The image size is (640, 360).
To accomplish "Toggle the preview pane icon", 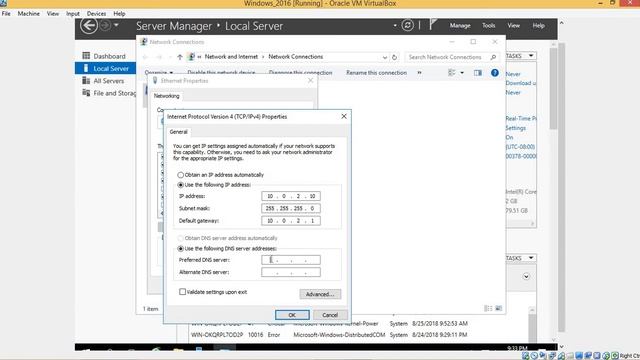I will click(478, 73).
